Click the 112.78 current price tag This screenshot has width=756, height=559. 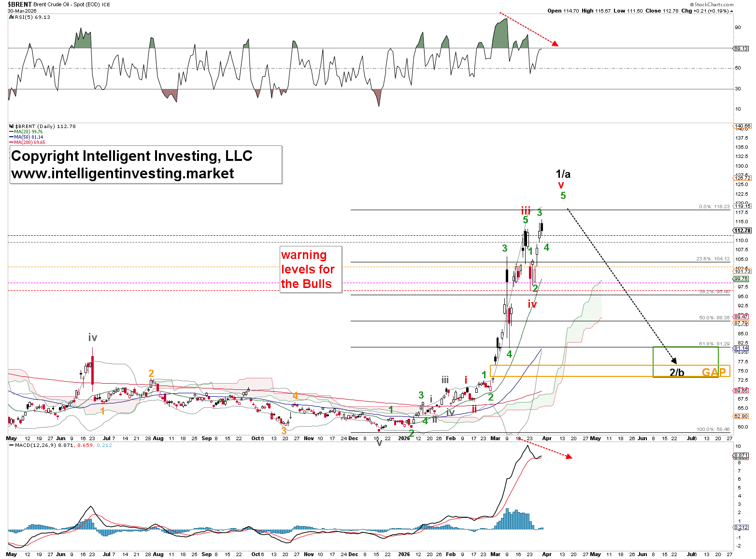[x=742, y=230]
